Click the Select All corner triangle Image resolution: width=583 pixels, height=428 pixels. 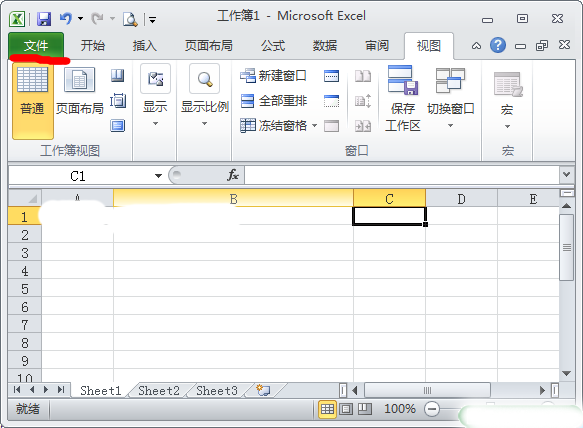click(x=25, y=198)
